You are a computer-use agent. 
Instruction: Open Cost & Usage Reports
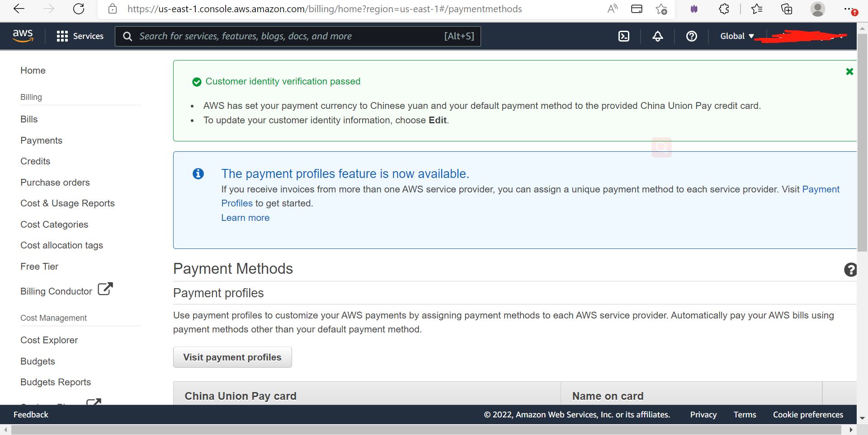point(67,203)
